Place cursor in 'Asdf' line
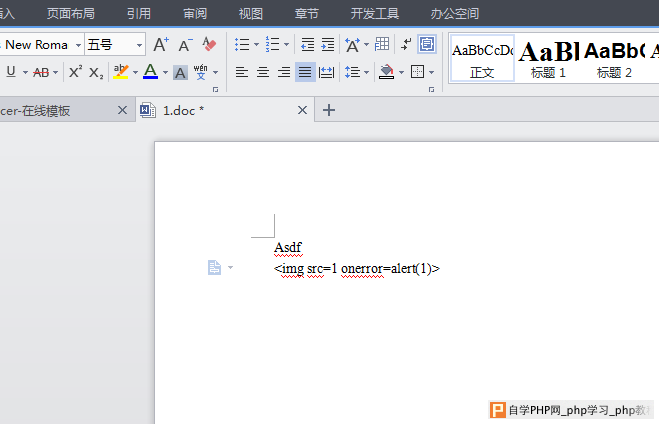 tap(288, 248)
